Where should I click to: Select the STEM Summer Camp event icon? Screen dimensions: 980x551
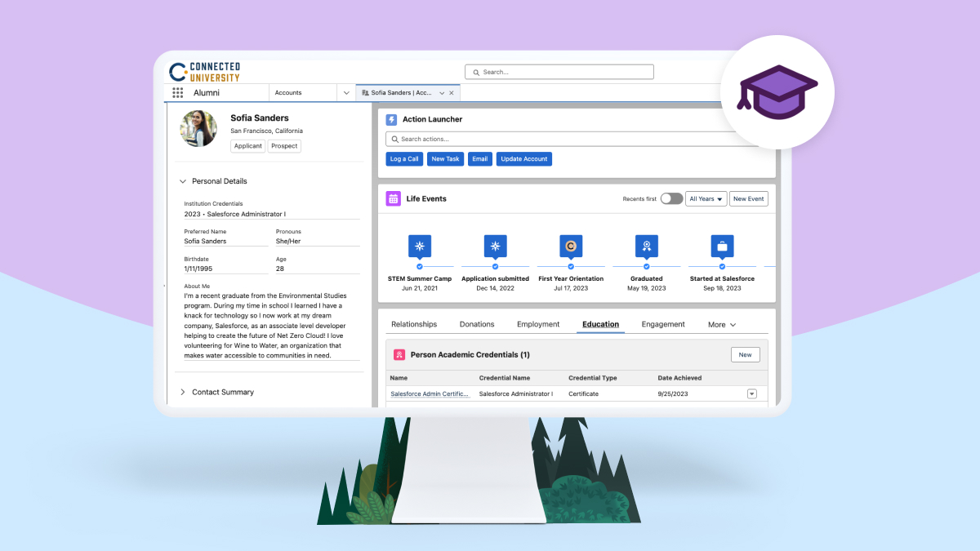pos(419,246)
